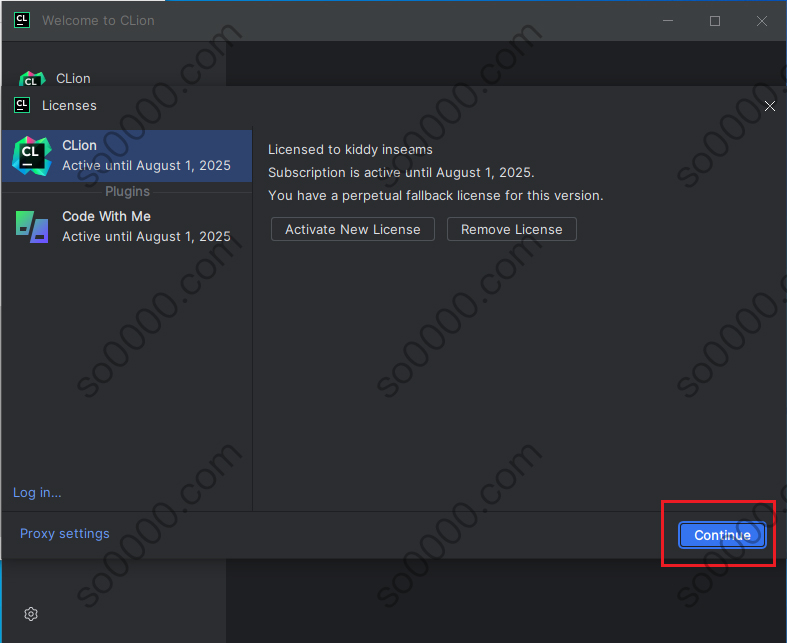This screenshot has width=787, height=643.
Task: Select CLion license entry in list
Action: point(127,156)
